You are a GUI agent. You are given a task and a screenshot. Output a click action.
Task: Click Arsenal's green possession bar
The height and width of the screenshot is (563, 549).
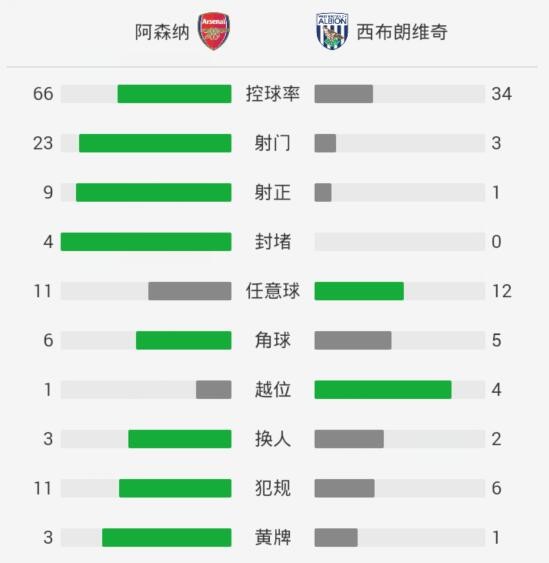tap(175, 94)
